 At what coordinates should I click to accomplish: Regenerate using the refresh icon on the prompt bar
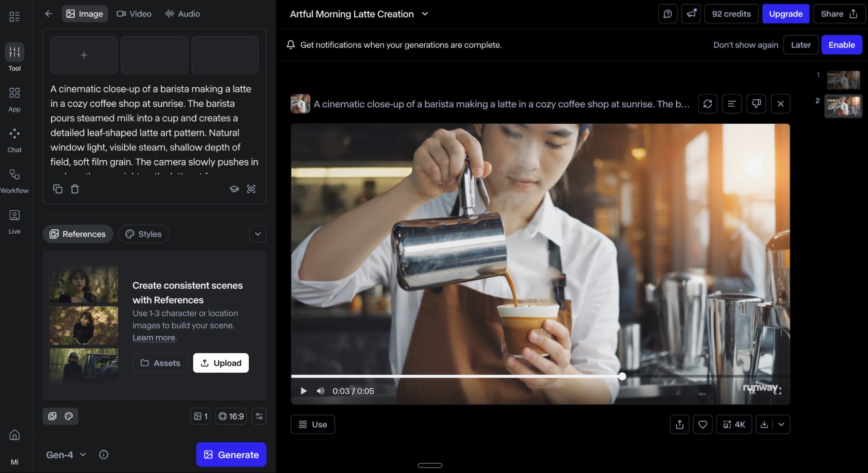point(707,104)
